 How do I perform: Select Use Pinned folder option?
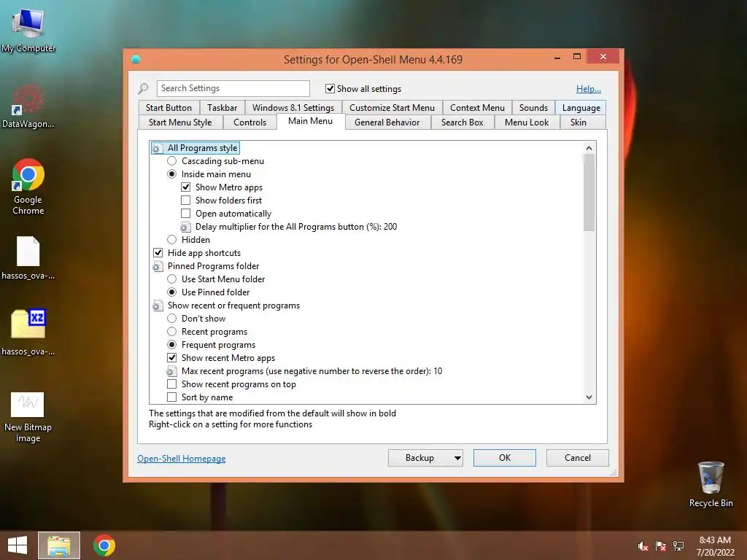[x=172, y=292]
